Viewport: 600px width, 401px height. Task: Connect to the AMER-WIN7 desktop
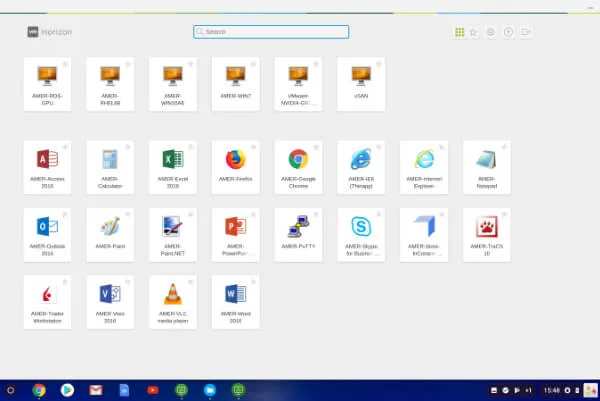pyautogui.click(x=236, y=84)
